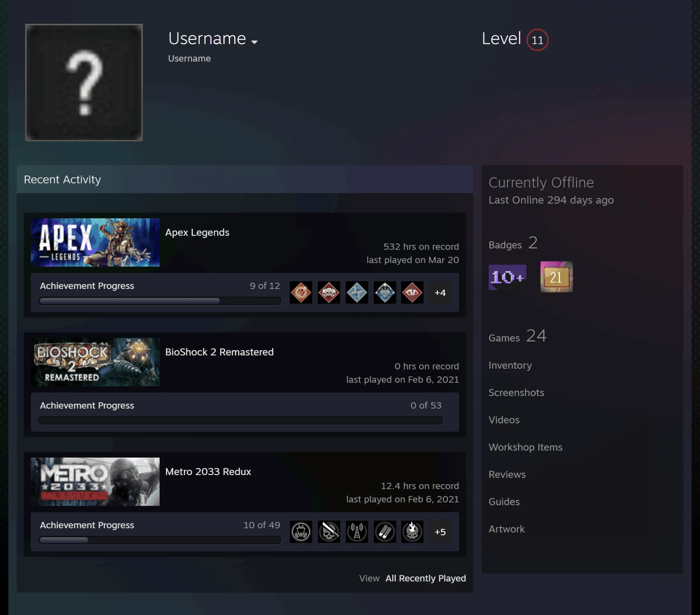View All Recently Played games
The image size is (700, 615).
point(426,579)
